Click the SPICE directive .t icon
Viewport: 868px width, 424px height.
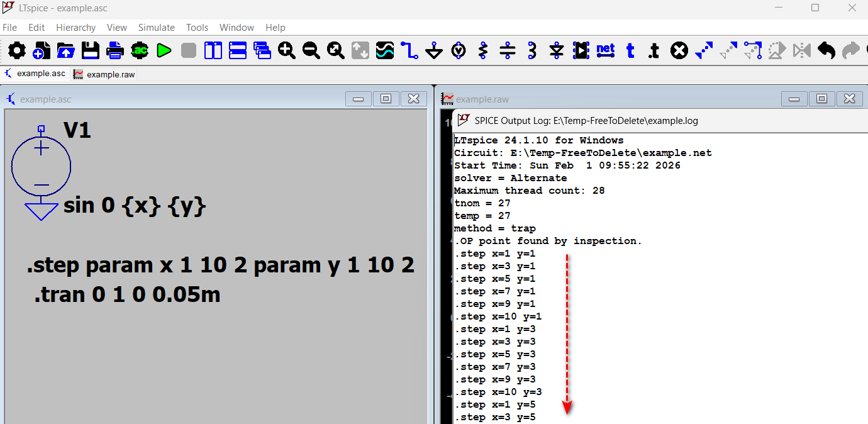[654, 51]
